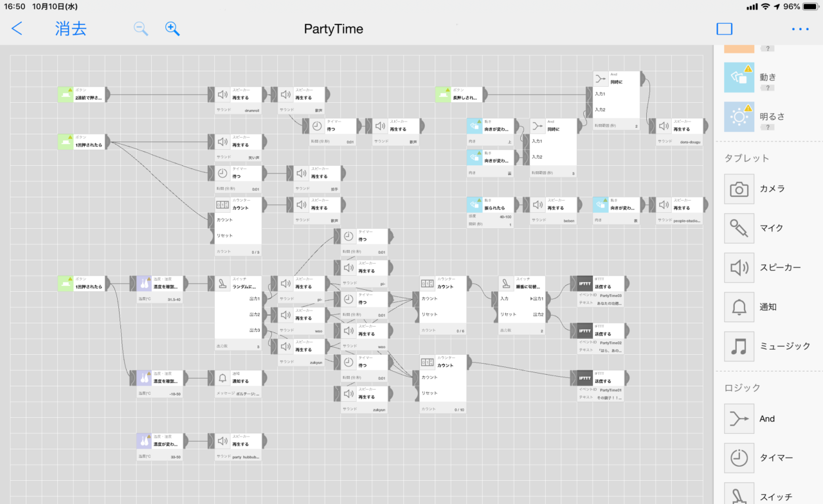Tap the ボルテージ message text on notification node
The height and width of the screenshot is (504, 823).
[248, 393]
